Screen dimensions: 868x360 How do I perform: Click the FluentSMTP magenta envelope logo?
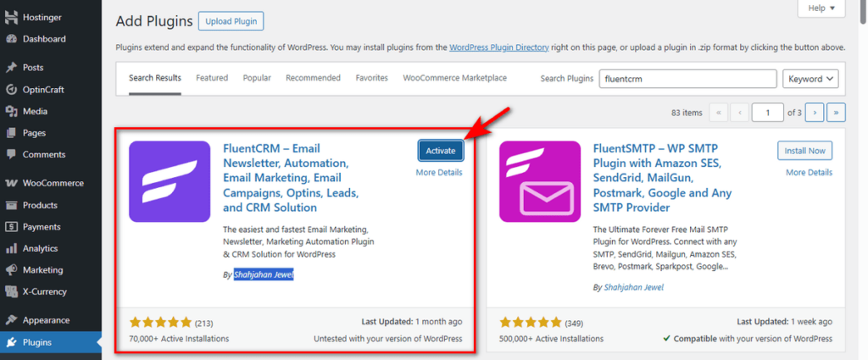pyautogui.click(x=540, y=181)
